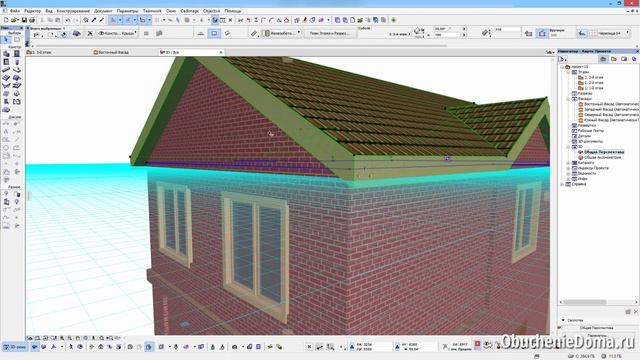Click the surface swatch beside Черепица 04
This screenshot has height=360, width=640.
coord(593,33)
